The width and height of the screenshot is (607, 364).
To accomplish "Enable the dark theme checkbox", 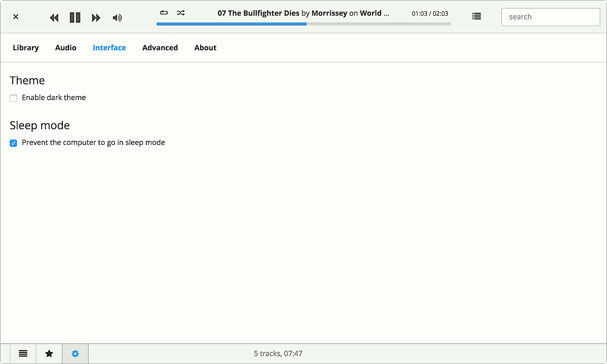I will click(13, 98).
